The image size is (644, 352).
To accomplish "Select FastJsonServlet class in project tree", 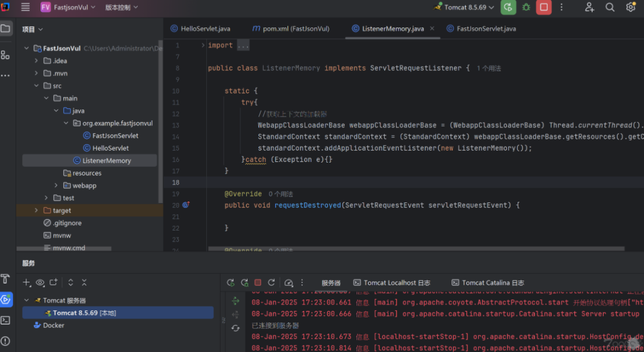I will pyautogui.click(x=110, y=136).
